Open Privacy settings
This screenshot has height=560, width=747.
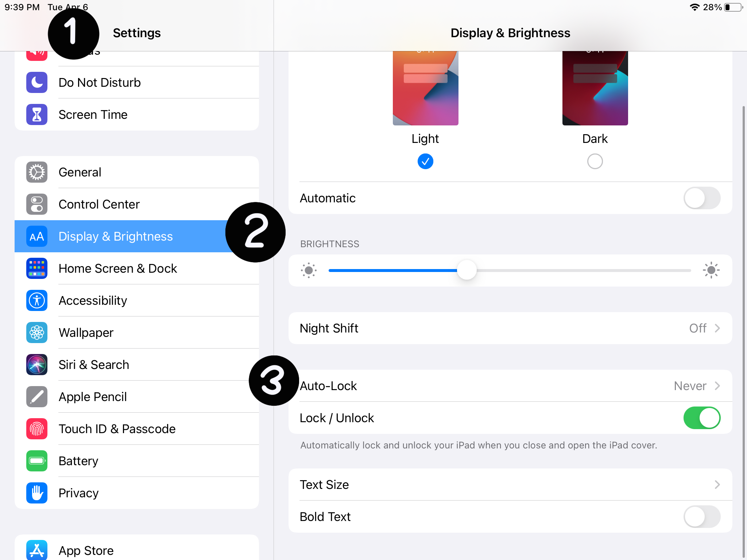point(78,493)
